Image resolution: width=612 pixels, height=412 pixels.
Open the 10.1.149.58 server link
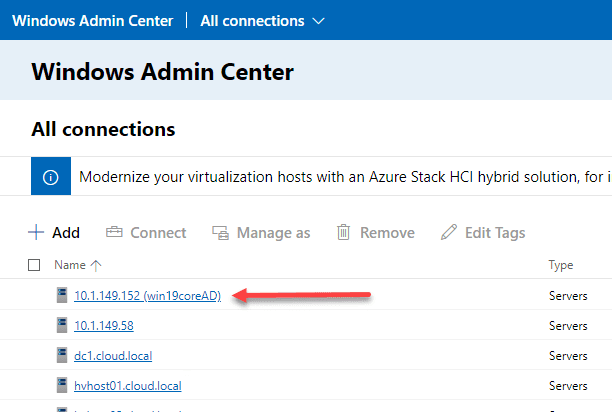pyautogui.click(x=104, y=325)
